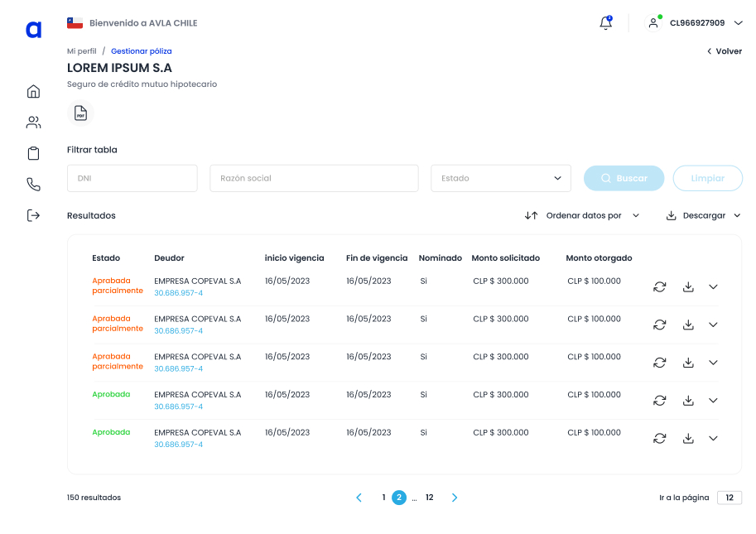Click the Mi perfil breadcrumb
This screenshot has height=534, width=756.
pos(82,51)
